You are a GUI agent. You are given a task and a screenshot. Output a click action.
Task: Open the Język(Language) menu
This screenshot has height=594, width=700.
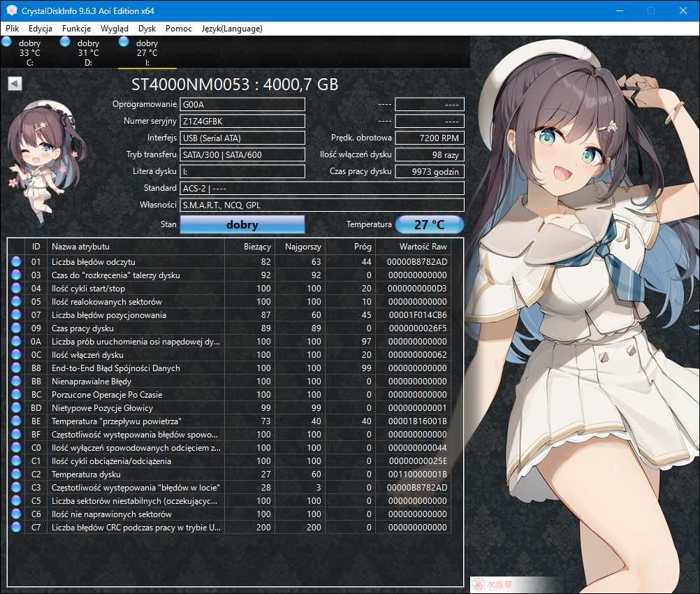tap(232, 29)
